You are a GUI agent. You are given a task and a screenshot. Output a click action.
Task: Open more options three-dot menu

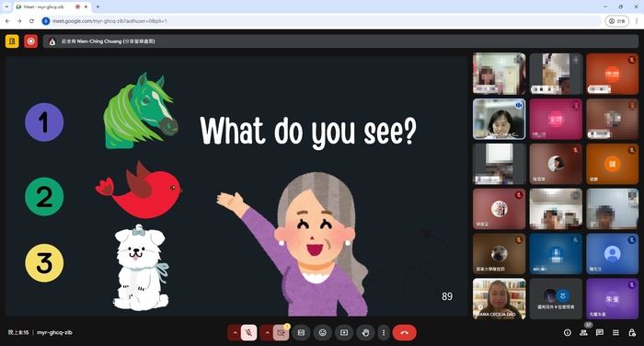click(384, 332)
